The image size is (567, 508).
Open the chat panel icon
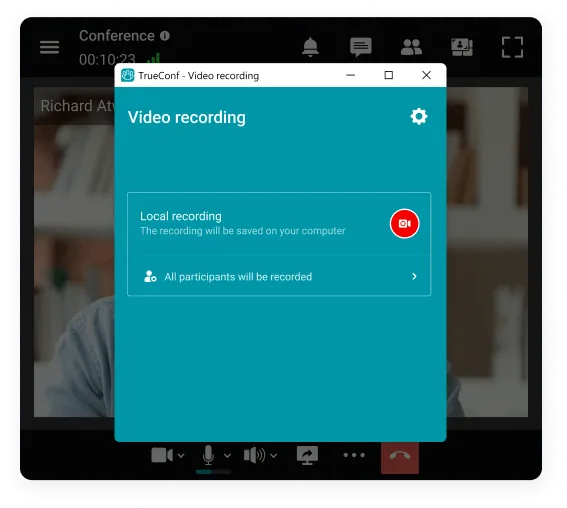(361, 47)
